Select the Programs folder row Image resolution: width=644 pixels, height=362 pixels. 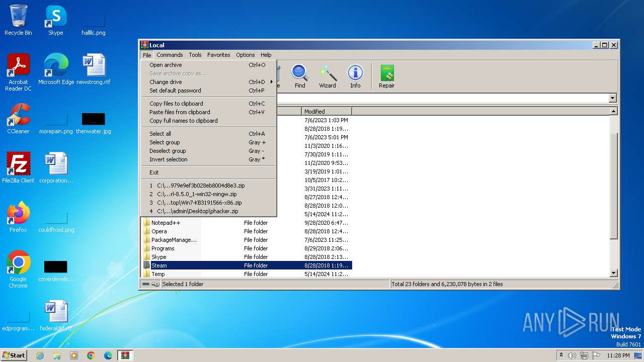[247, 248]
